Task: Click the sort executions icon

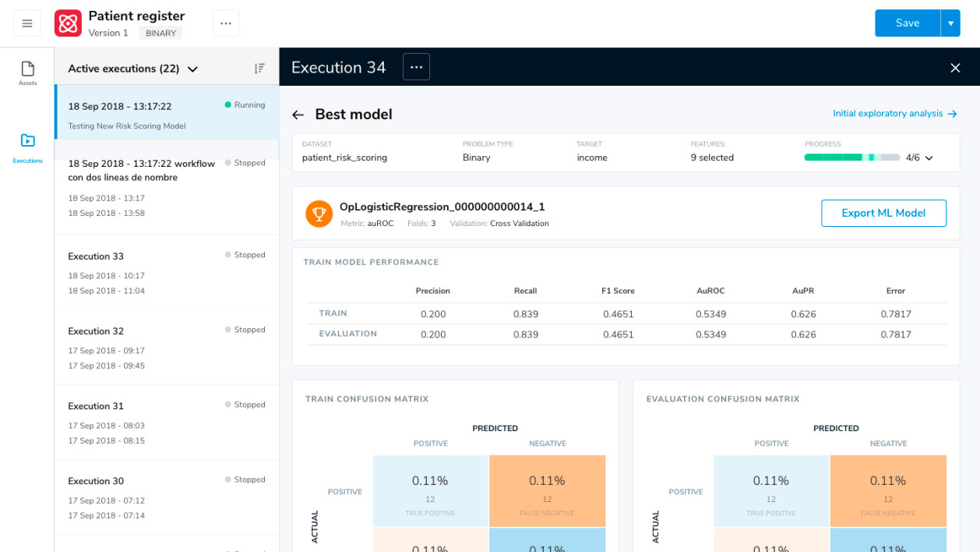Action: pyautogui.click(x=259, y=69)
